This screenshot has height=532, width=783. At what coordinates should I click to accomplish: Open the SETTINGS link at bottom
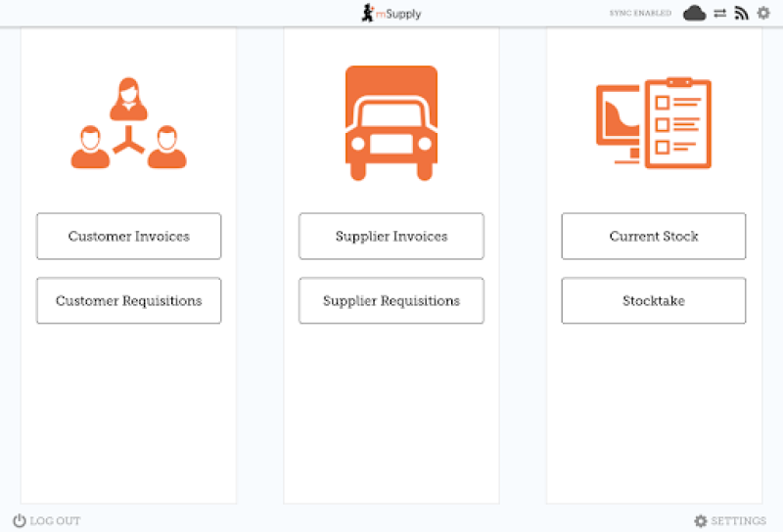point(738,521)
